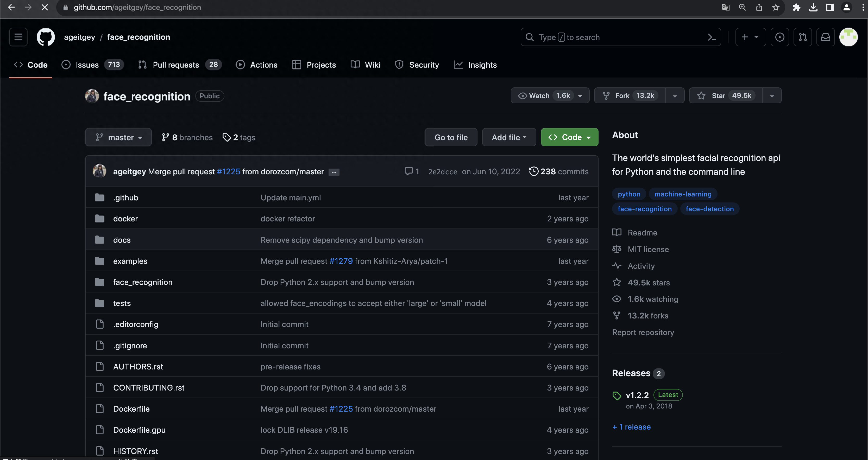868x460 pixels.
Task: Switch to the Pull requests tab
Action: (x=180, y=65)
